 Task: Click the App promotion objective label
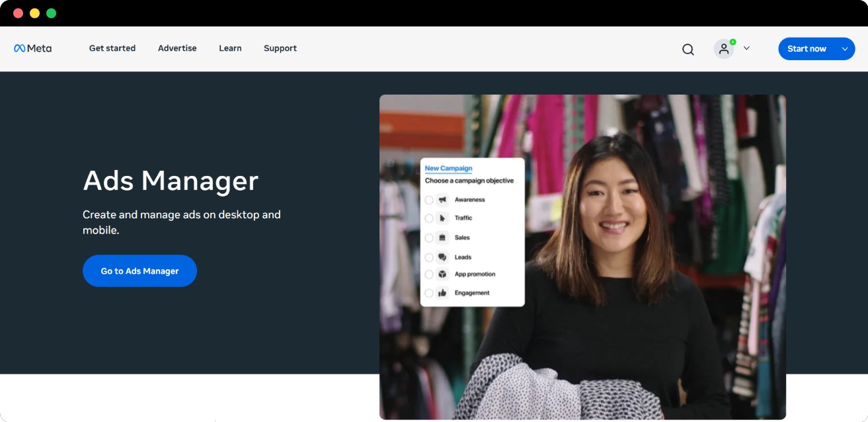(475, 274)
